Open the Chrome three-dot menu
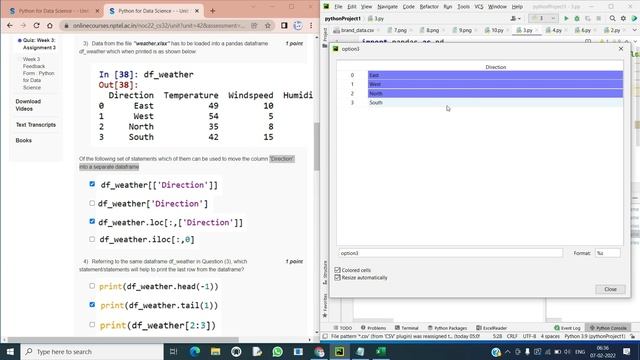This screenshot has height=360, width=640. [x=311, y=25]
